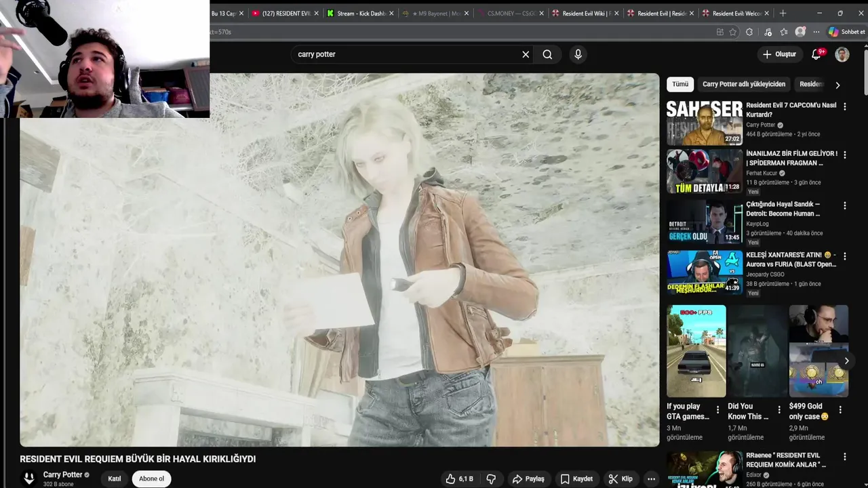Show next shorts with right arrow

point(846,361)
